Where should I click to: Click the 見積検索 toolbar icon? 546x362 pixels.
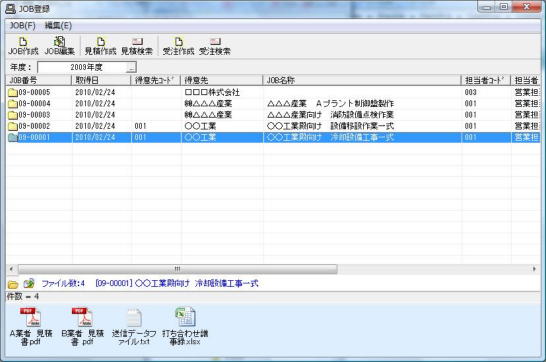click(x=137, y=46)
